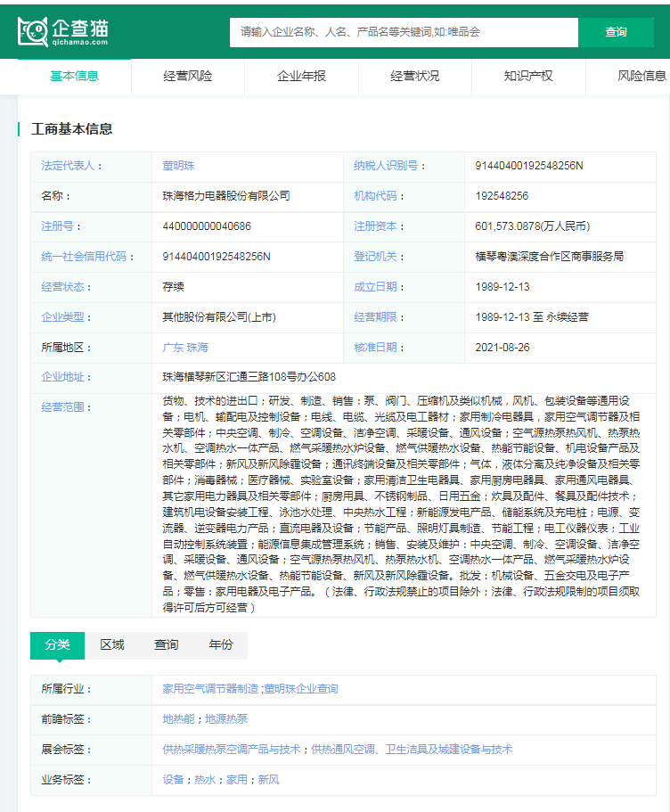Click the 注册资本 label link

pyautogui.click(x=375, y=226)
